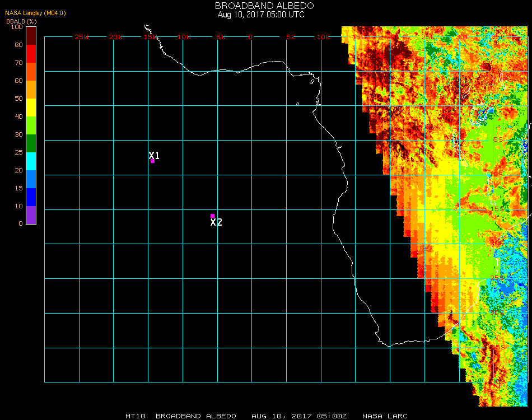
Task: Select the dark red 80-100 colorbar swatch
Action: (x=31, y=36)
